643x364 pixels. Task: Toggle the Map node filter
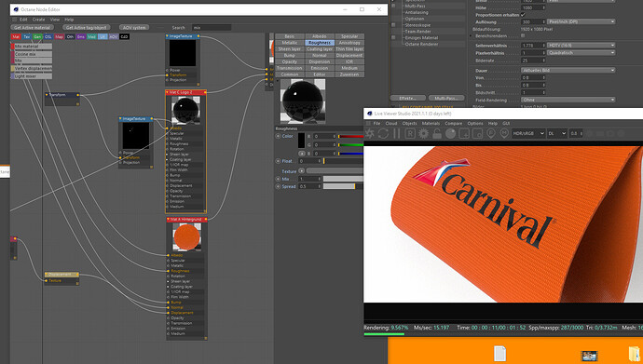tap(59, 37)
